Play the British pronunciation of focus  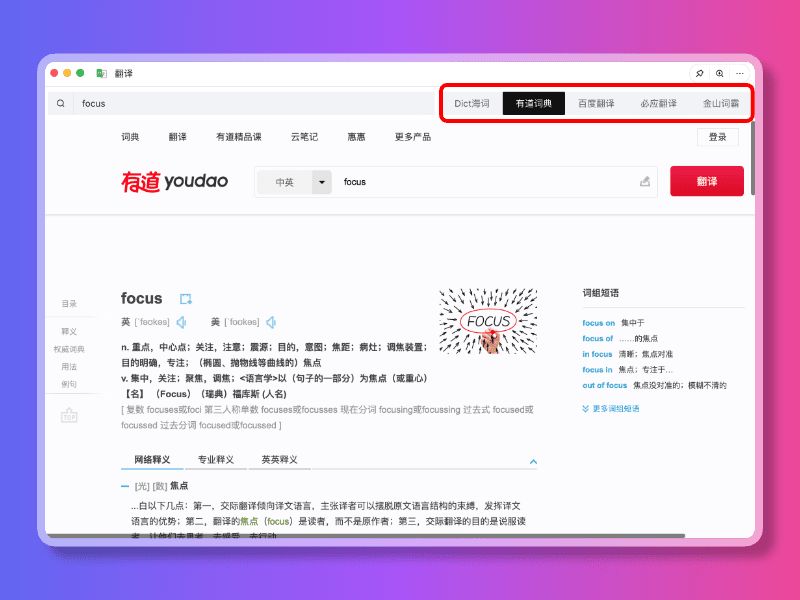tap(181, 322)
